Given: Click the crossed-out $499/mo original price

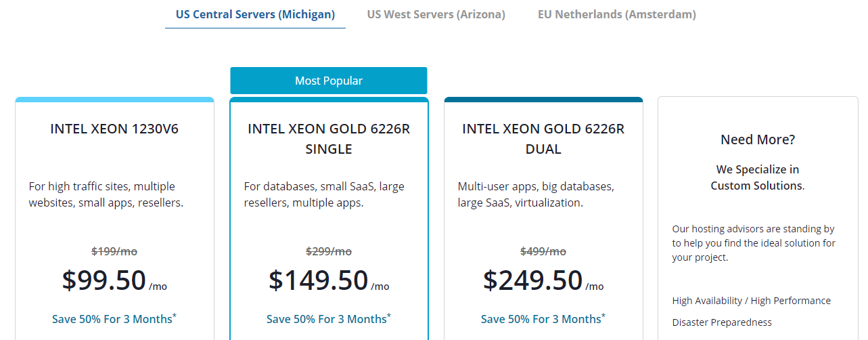Looking at the screenshot, I should tap(543, 251).
